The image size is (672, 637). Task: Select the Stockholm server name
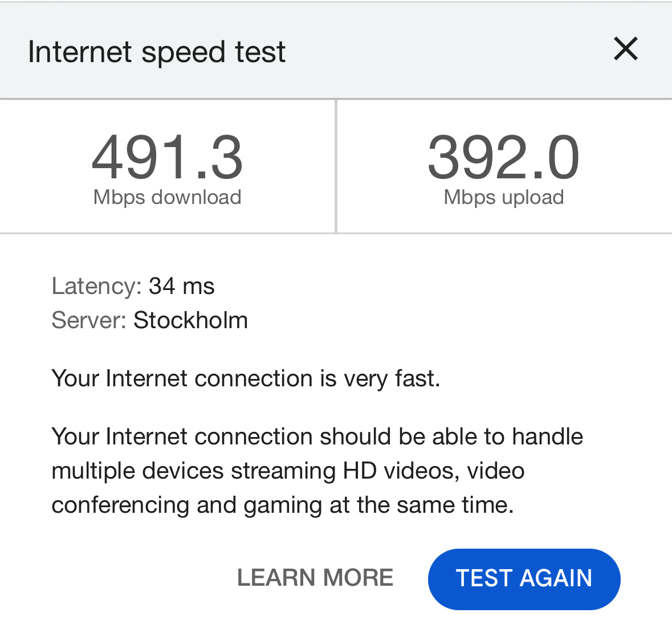(x=190, y=320)
